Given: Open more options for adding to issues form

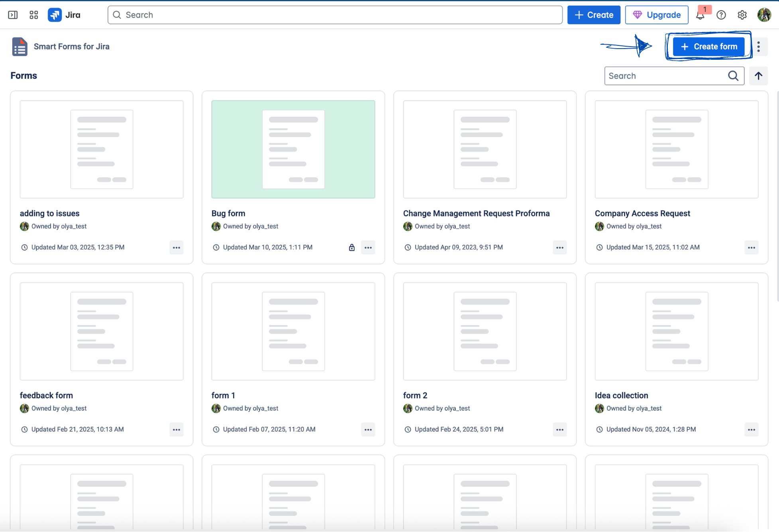Looking at the screenshot, I should coord(177,247).
